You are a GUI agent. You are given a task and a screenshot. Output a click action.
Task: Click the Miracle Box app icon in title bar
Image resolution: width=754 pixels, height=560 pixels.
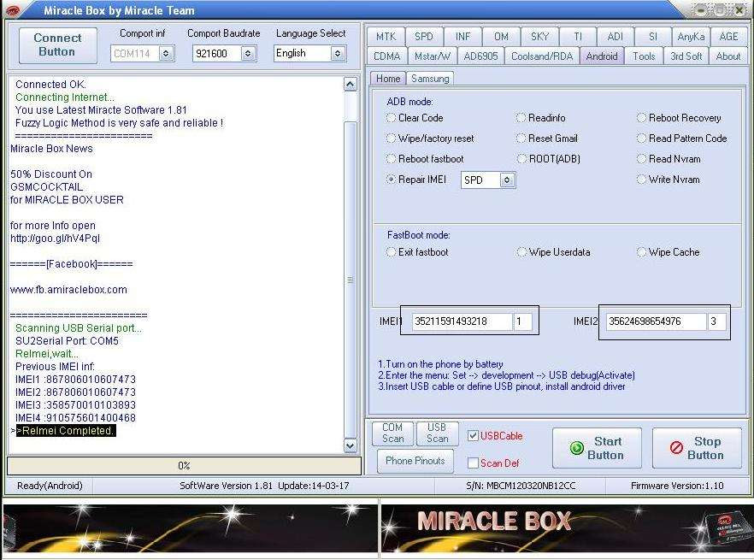(13, 9)
